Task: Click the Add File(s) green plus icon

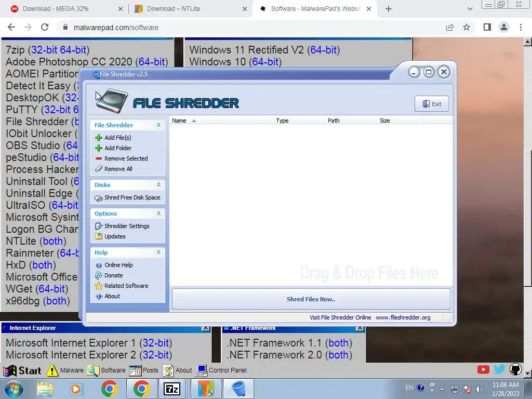Action: (x=98, y=138)
